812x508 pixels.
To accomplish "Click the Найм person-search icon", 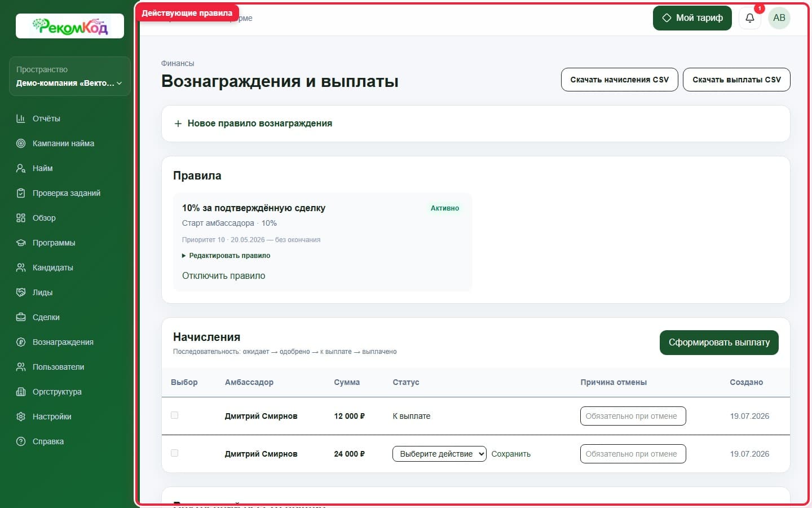I will pos(21,168).
